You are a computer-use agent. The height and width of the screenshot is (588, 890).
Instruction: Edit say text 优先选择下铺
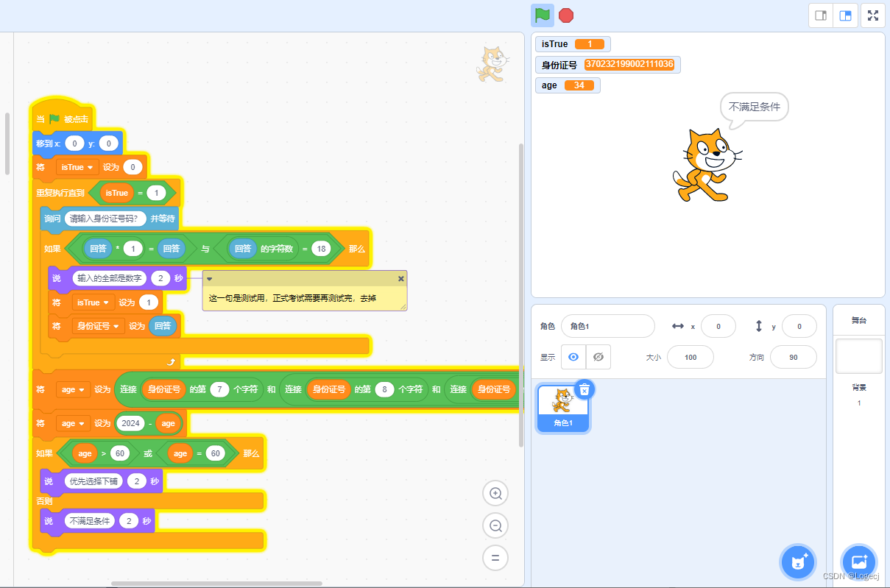pos(93,481)
